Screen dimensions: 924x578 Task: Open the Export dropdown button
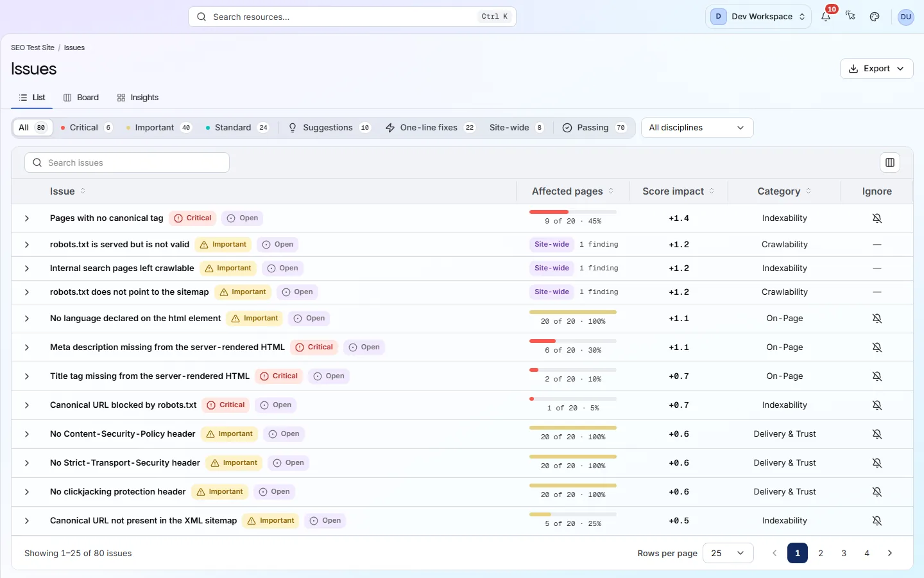(877, 69)
